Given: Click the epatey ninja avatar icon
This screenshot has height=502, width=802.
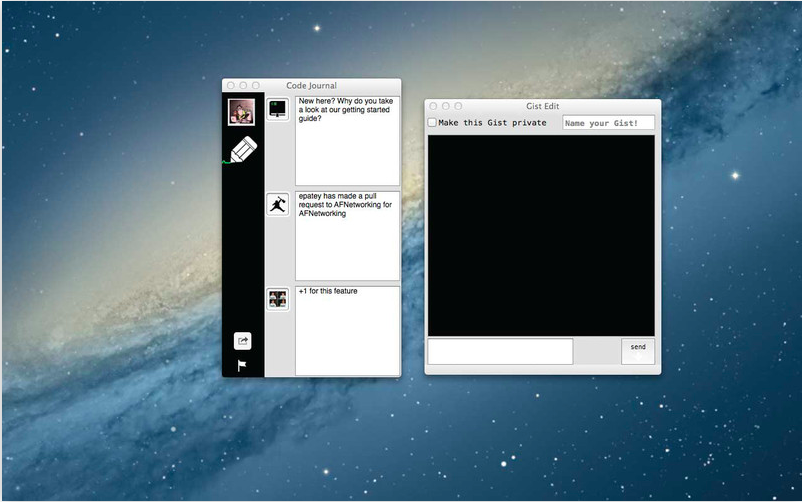Looking at the screenshot, I should click(278, 205).
